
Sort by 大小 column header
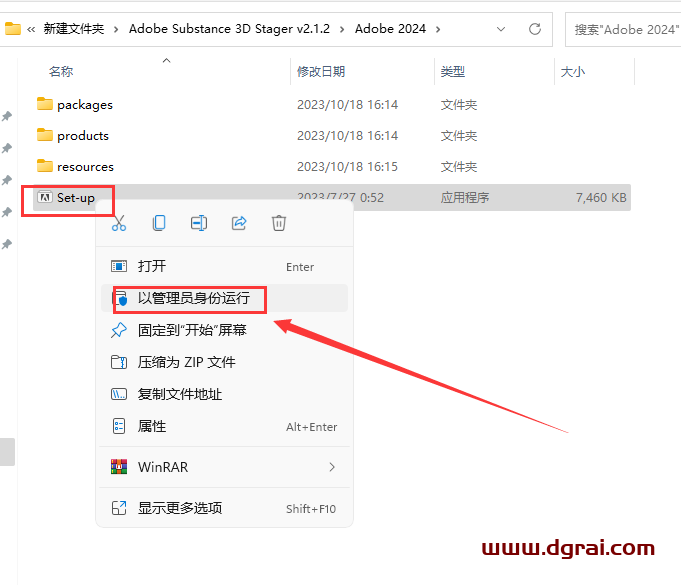point(573,71)
